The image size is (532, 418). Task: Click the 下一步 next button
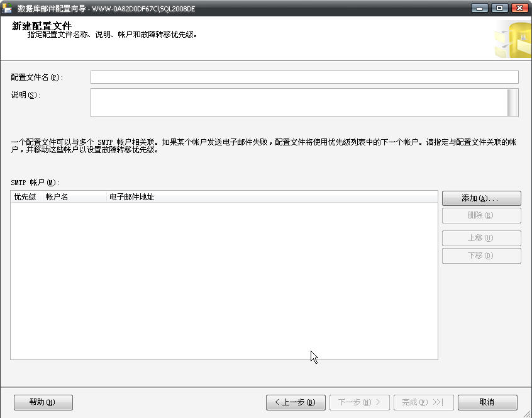pyautogui.click(x=359, y=402)
